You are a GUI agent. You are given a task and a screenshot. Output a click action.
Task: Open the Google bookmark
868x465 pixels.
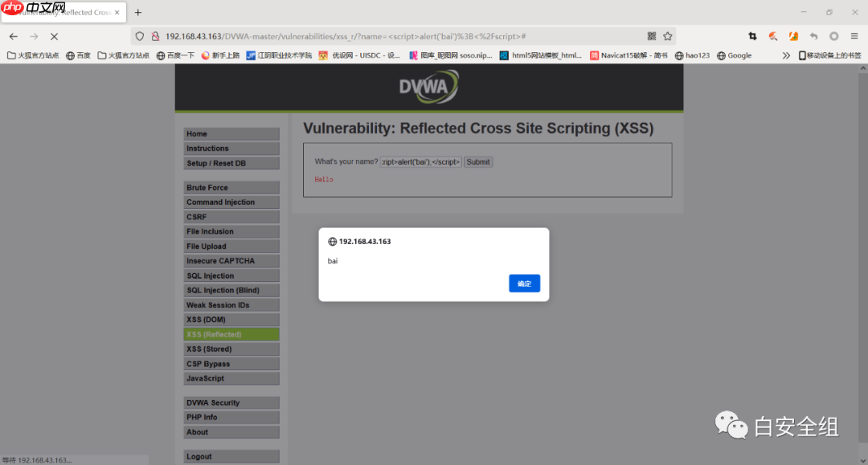pos(734,55)
